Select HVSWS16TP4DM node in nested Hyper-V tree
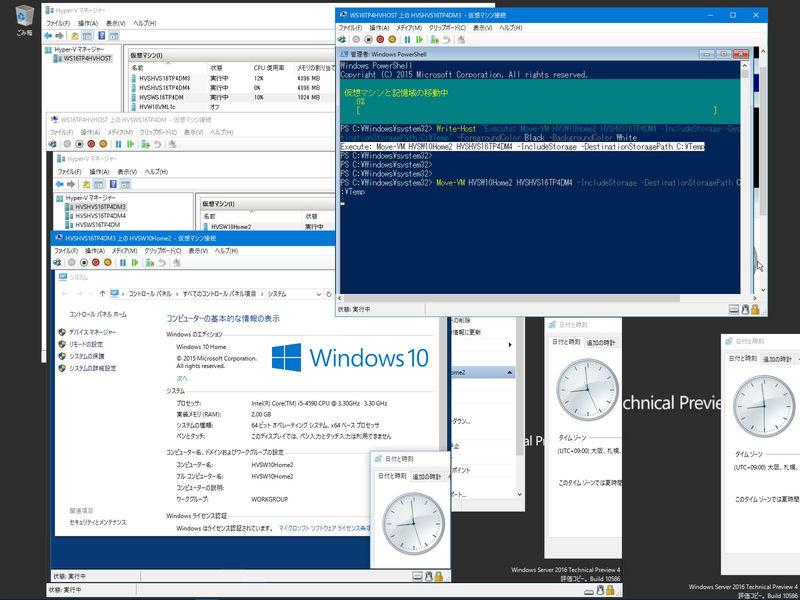 coord(97,225)
